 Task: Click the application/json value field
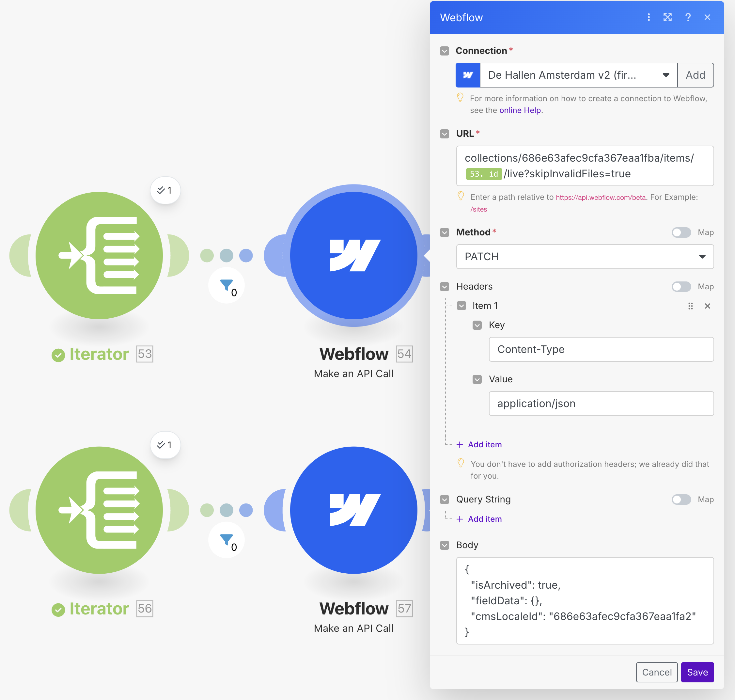pyautogui.click(x=601, y=403)
